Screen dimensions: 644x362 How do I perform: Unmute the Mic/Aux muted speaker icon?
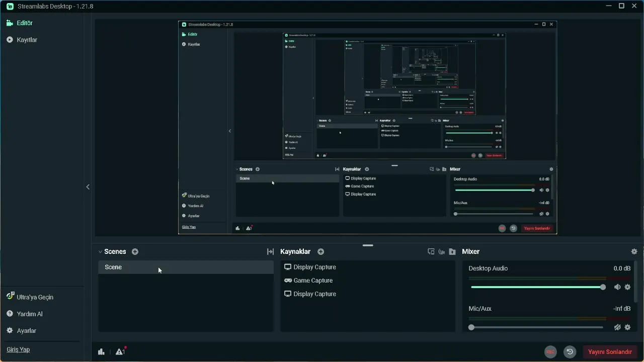(617, 327)
